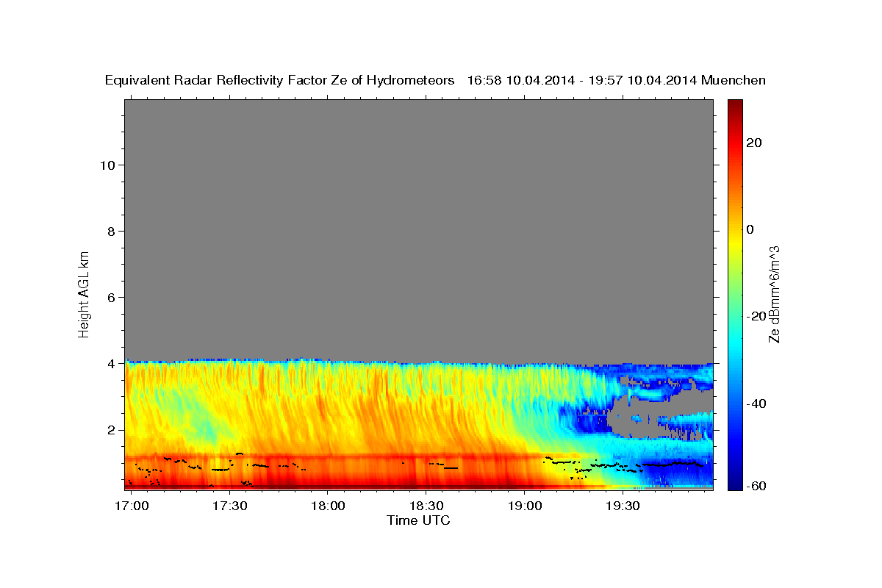882x588 pixels.
Task: Click the '19:00' time tick label
Action: tap(524, 506)
